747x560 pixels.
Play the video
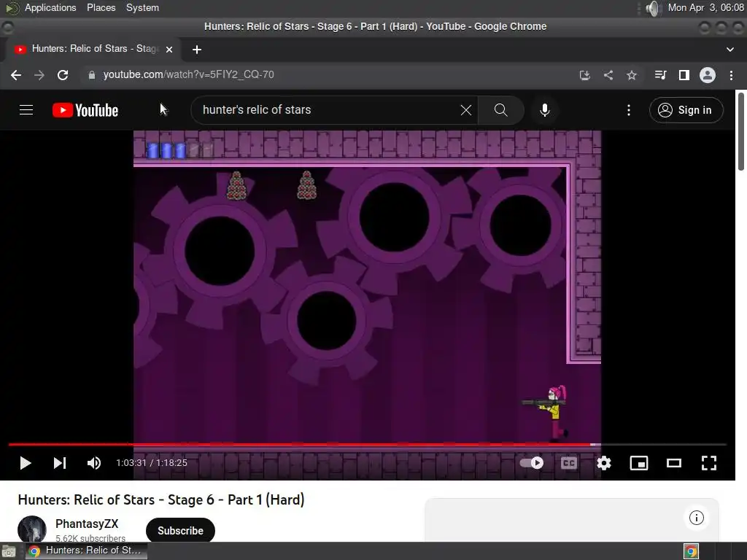(x=26, y=463)
